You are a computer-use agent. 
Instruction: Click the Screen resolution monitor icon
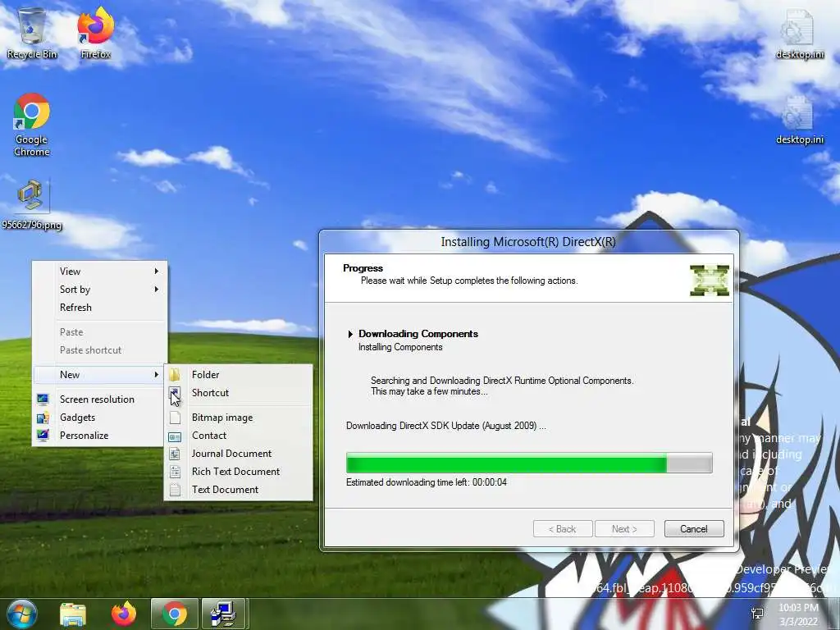(43, 399)
